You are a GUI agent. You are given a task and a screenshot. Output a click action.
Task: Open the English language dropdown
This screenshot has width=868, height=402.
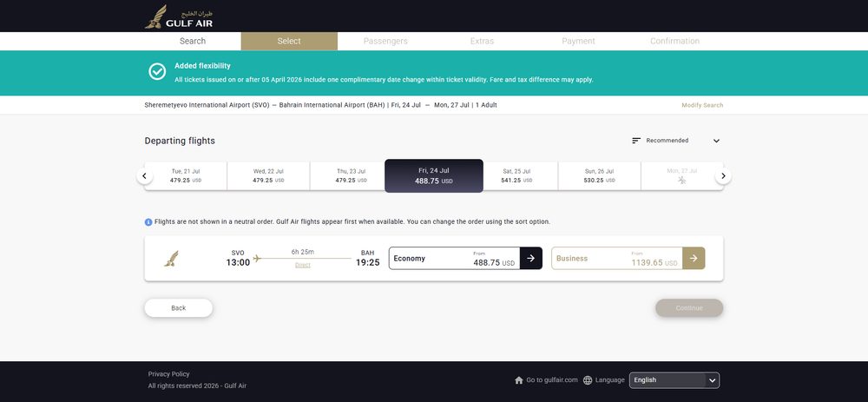pyautogui.click(x=674, y=380)
